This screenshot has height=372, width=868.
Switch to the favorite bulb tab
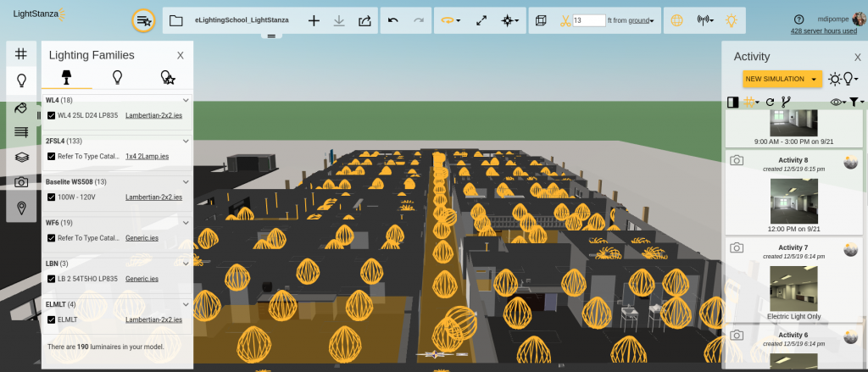click(x=168, y=77)
